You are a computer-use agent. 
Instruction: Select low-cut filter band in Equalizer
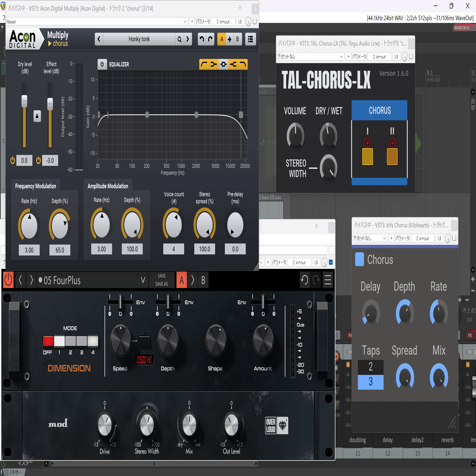click(x=204, y=64)
